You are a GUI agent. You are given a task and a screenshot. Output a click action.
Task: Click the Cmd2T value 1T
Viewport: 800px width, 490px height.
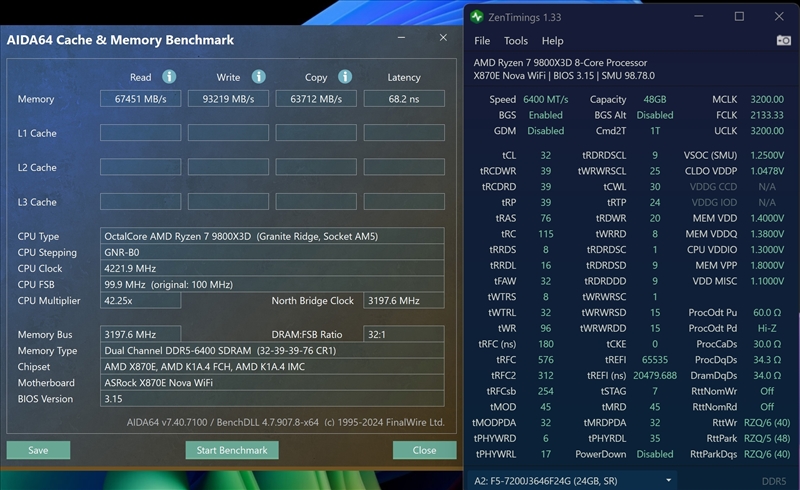[x=655, y=131]
